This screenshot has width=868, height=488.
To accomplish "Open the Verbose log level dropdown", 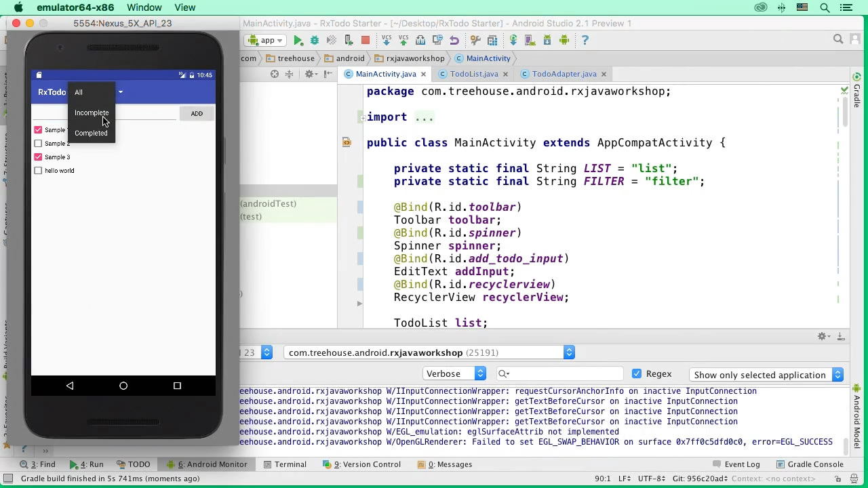I will [454, 373].
